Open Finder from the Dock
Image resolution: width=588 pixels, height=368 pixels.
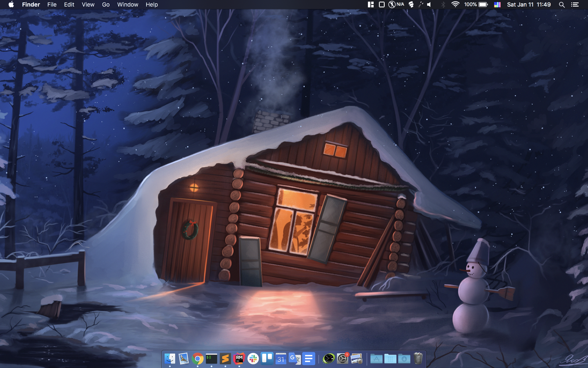tap(170, 359)
